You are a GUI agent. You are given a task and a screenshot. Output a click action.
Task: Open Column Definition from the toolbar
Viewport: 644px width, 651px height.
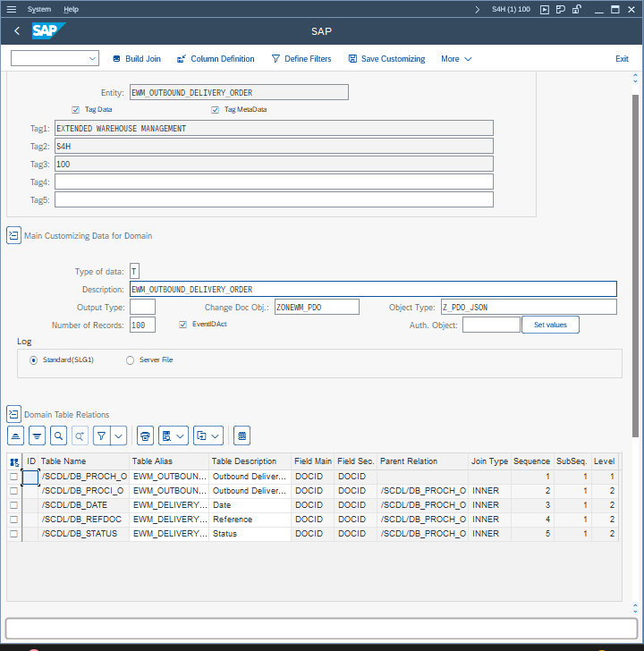(x=215, y=59)
